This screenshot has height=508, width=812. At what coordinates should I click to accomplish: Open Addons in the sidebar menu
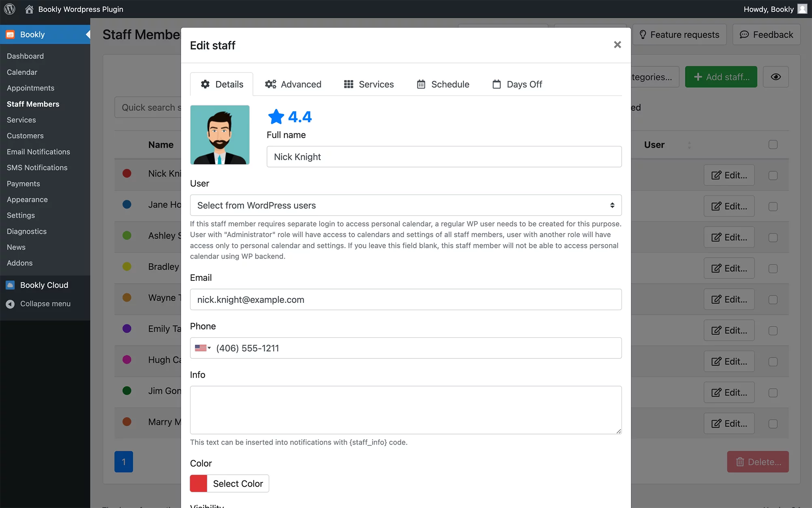[x=19, y=263]
